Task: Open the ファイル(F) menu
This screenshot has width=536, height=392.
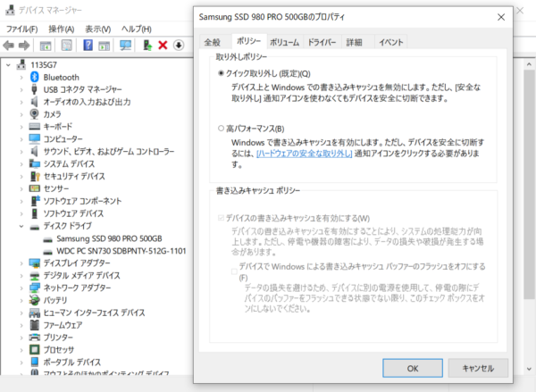Action: point(21,29)
